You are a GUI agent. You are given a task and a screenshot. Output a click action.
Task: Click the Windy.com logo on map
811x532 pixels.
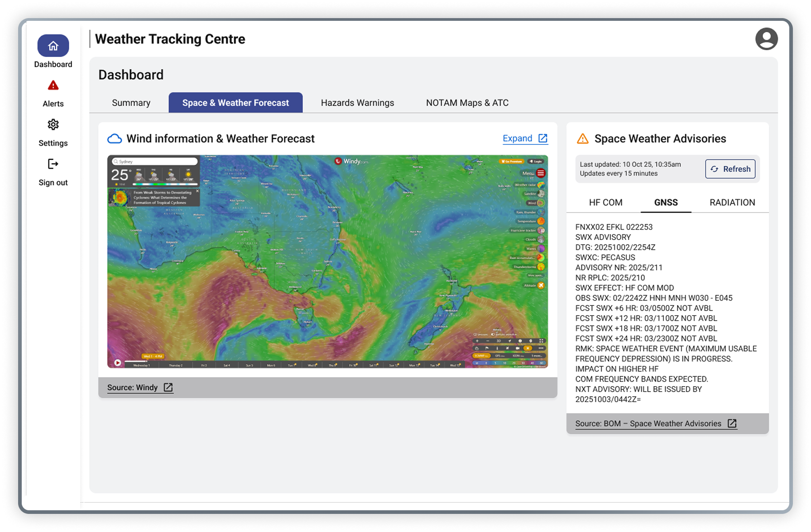[352, 161]
